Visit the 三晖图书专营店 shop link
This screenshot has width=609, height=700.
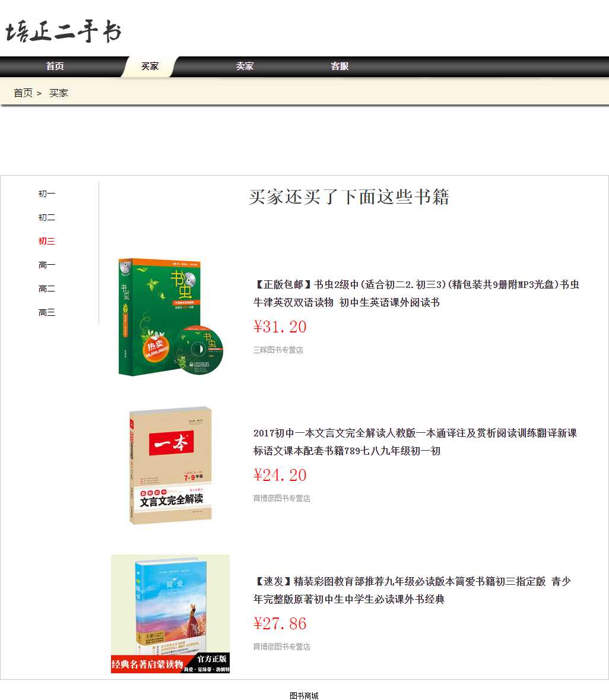[x=278, y=350]
